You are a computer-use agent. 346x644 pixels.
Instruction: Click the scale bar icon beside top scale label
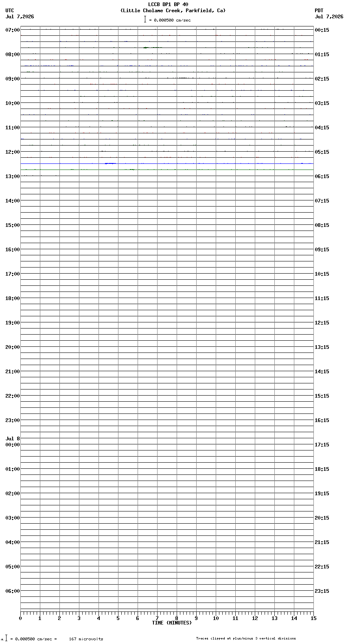coord(145,19)
